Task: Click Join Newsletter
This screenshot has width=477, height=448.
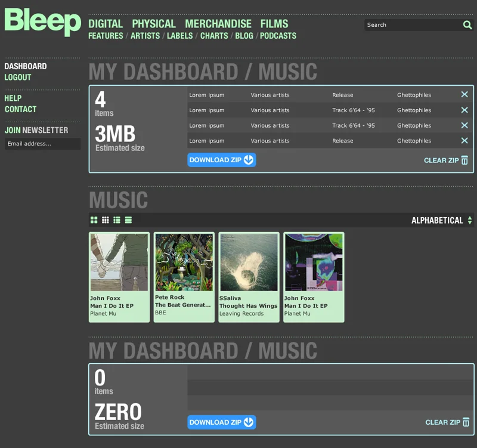Action: 36,130
